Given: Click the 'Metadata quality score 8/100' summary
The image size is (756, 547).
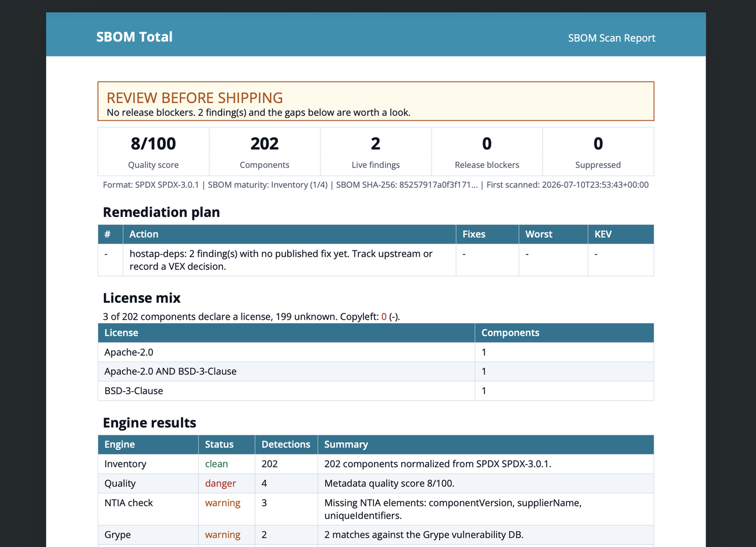Looking at the screenshot, I should click(390, 484).
